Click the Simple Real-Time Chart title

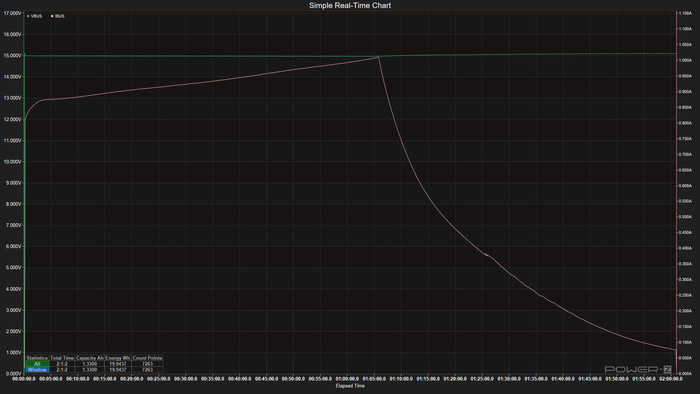click(x=350, y=5)
